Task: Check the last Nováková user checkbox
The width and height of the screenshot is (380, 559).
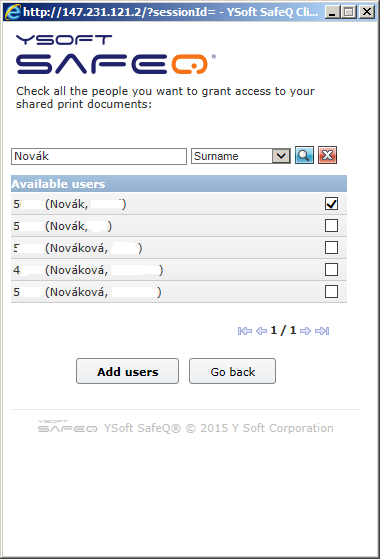Action: pos(332,292)
